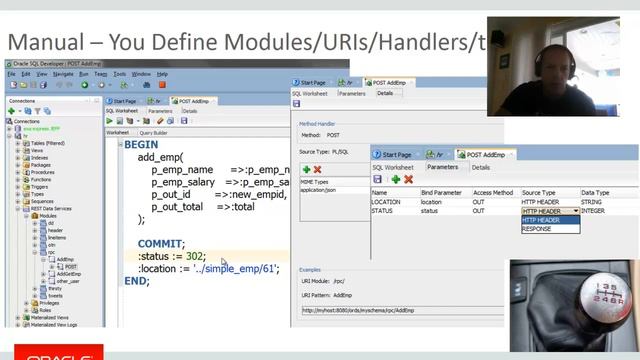Click the binoculars Find DB Object icon
640x360 pixels.
[x=147, y=85]
